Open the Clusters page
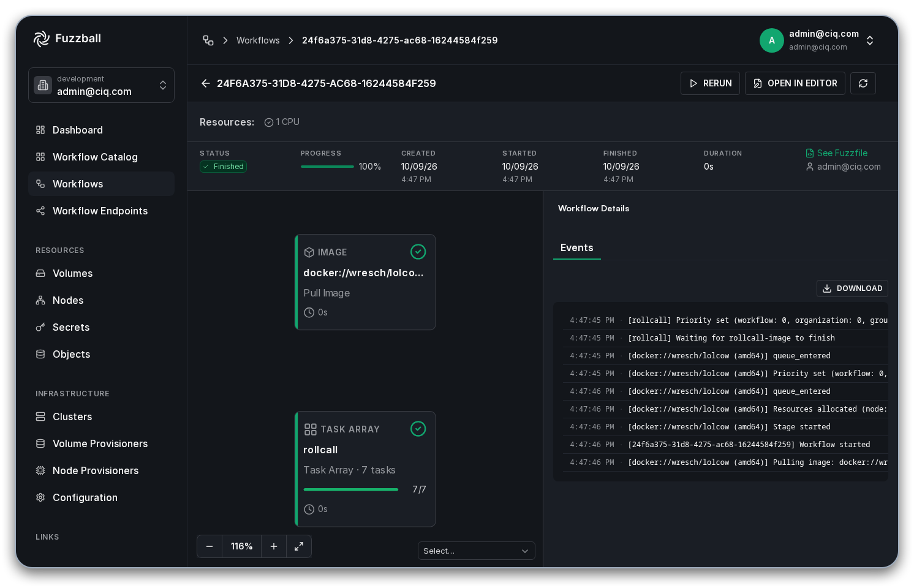Screen dimensions: 914x588 101,417
